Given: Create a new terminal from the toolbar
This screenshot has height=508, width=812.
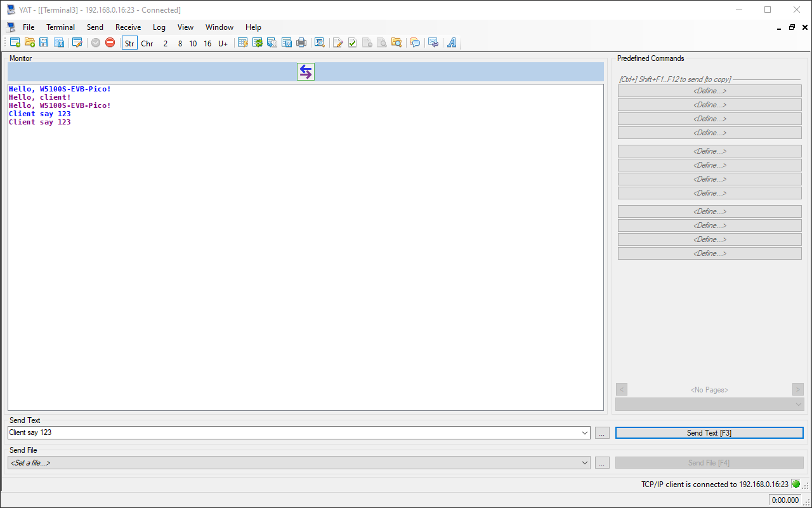Looking at the screenshot, I should pyautogui.click(x=15, y=43).
